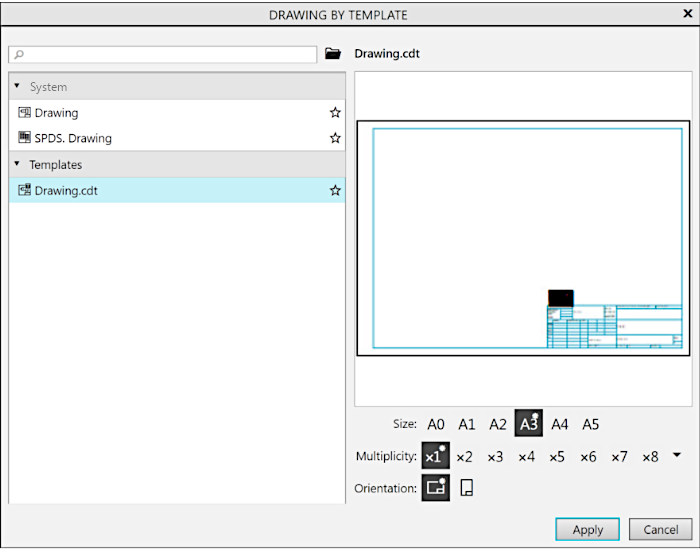
Task: Choose A4 sheet size
Action: tap(560, 424)
